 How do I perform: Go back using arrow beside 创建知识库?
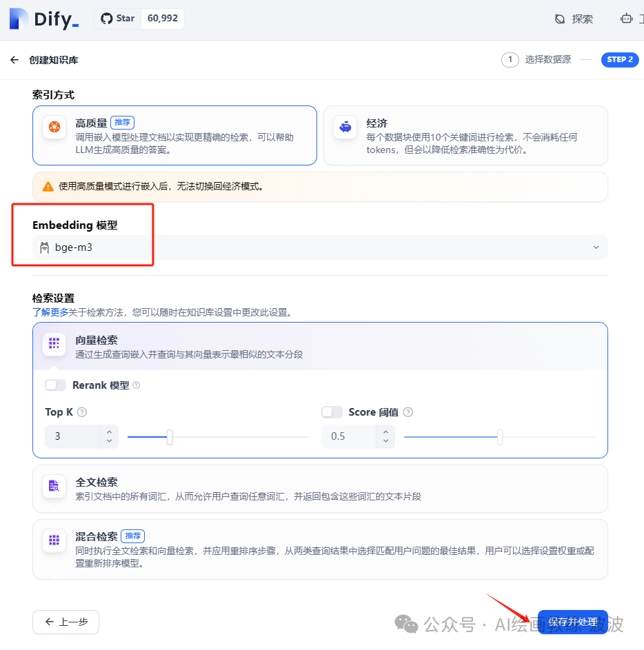click(x=14, y=60)
